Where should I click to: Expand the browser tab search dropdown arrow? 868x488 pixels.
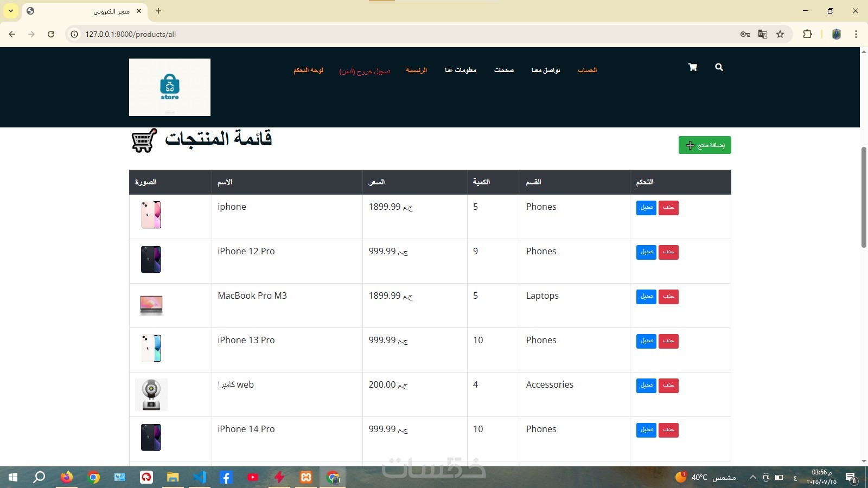(x=11, y=11)
